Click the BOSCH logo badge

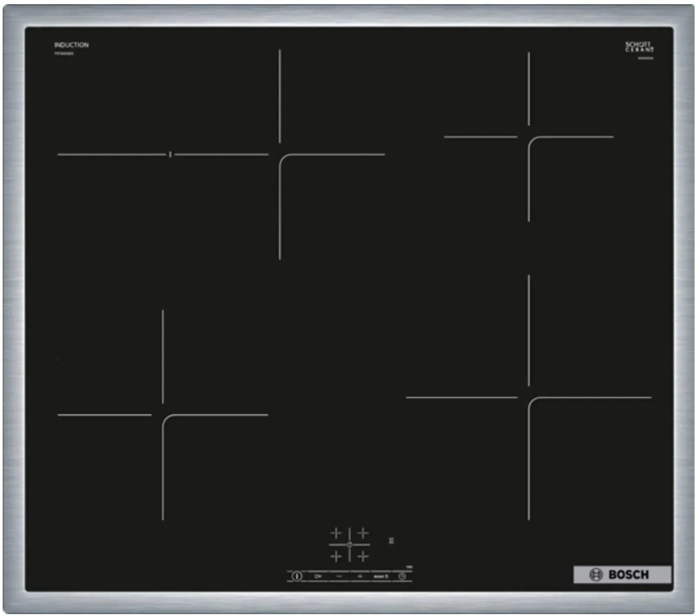(x=622, y=575)
